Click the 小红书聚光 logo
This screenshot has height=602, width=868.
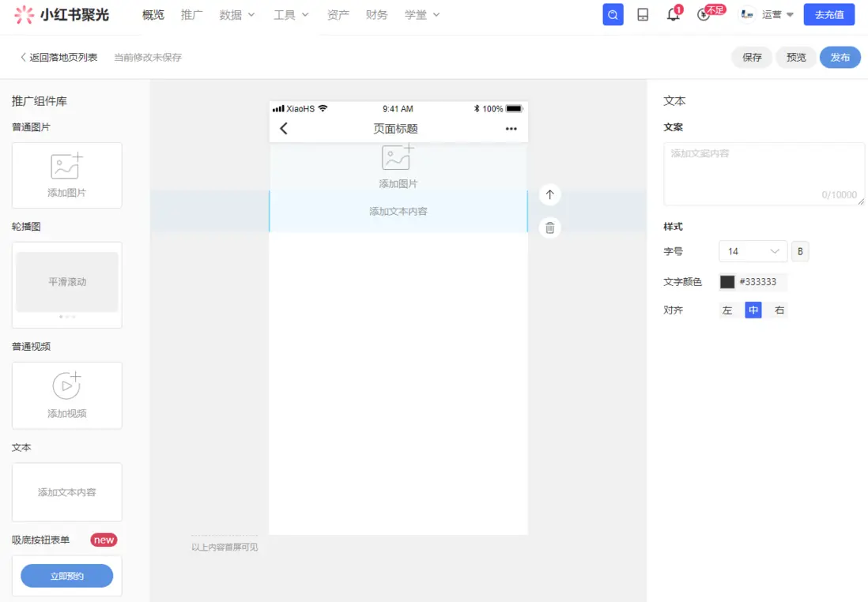pyautogui.click(x=62, y=15)
